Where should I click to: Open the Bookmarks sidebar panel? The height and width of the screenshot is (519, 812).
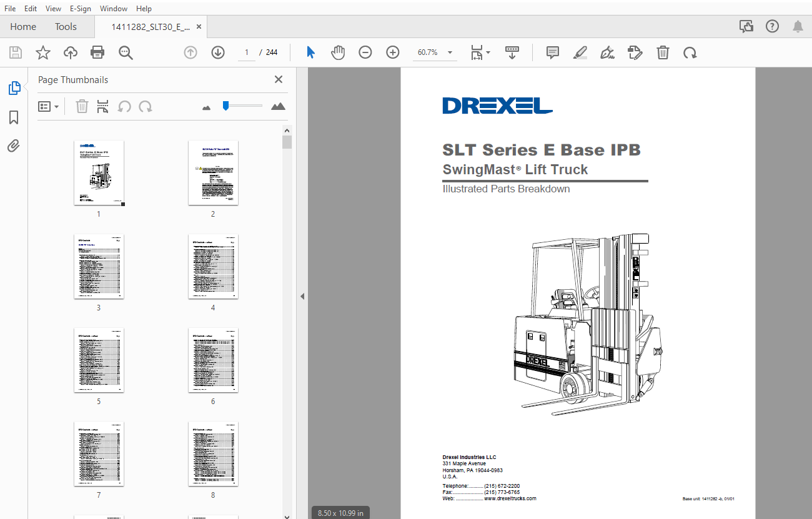tap(14, 117)
